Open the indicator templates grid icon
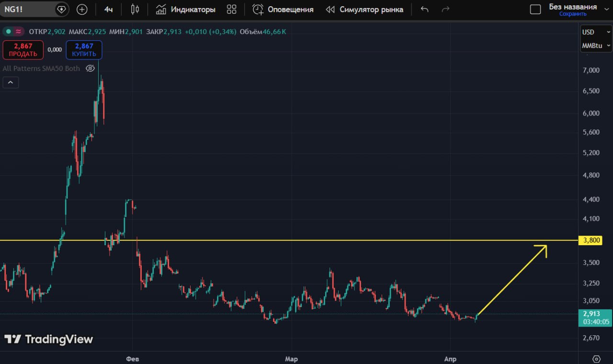This screenshot has width=613, height=364. [232, 9]
